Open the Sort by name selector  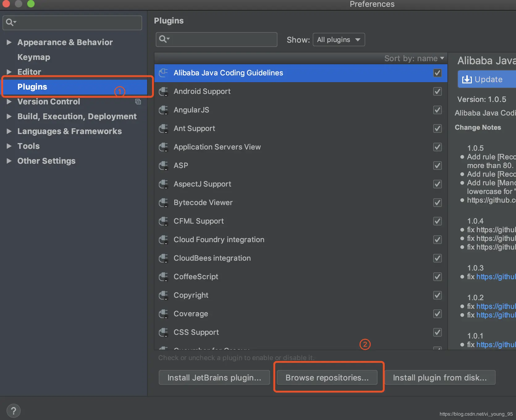click(414, 58)
